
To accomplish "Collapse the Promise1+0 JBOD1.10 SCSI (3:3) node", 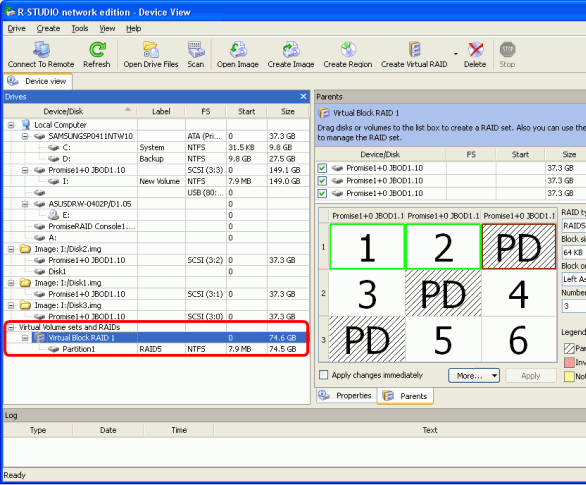I will coord(25,170).
